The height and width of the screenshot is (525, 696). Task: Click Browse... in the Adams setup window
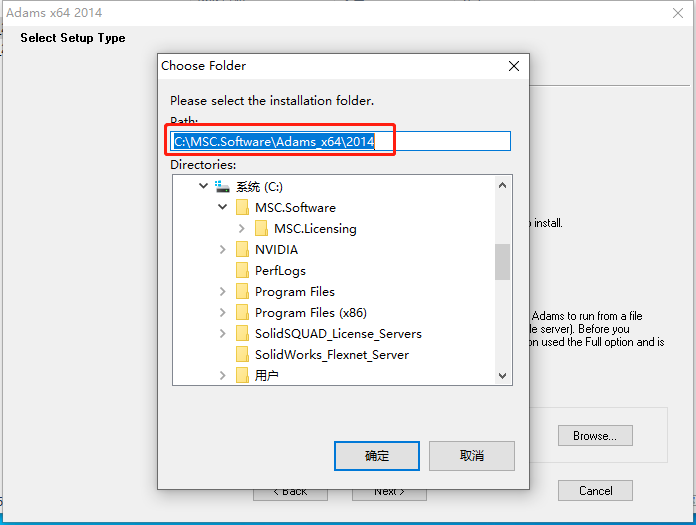tap(595, 436)
